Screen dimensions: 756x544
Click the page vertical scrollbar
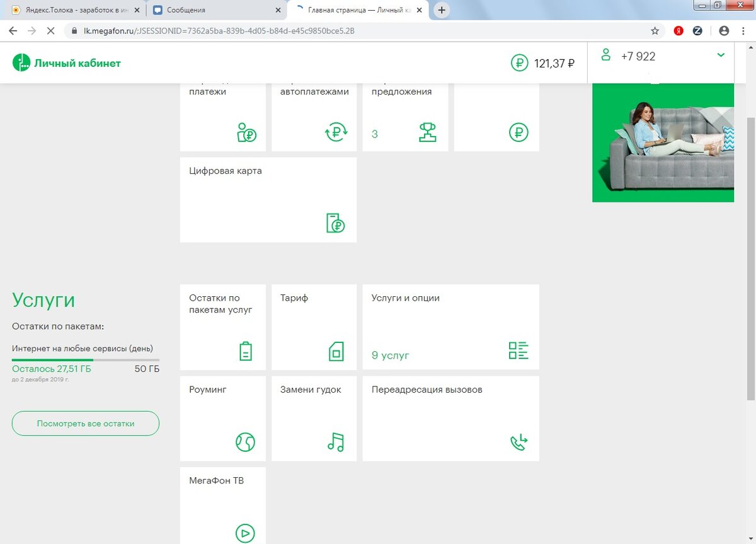tap(750, 258)
